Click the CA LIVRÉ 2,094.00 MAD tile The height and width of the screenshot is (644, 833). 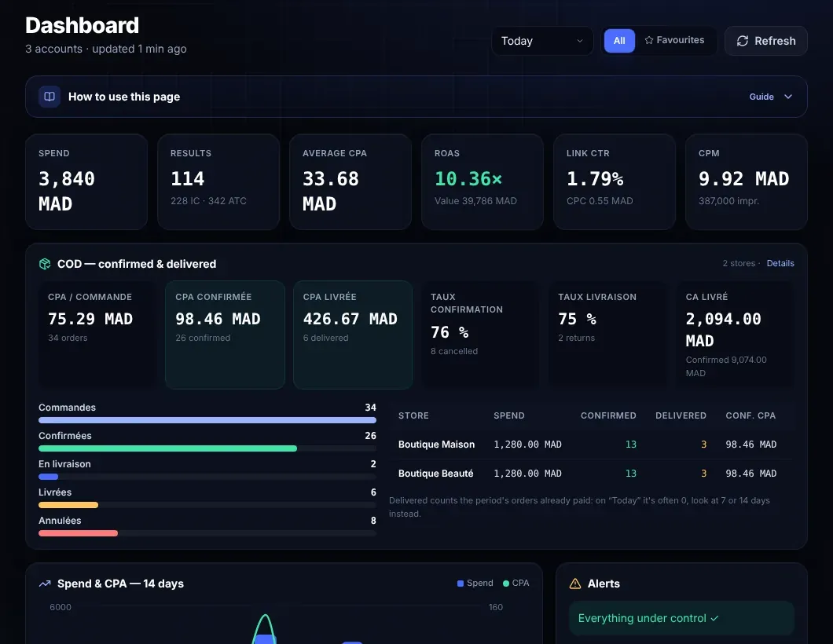pyautogui.click(x=736, y=335)
